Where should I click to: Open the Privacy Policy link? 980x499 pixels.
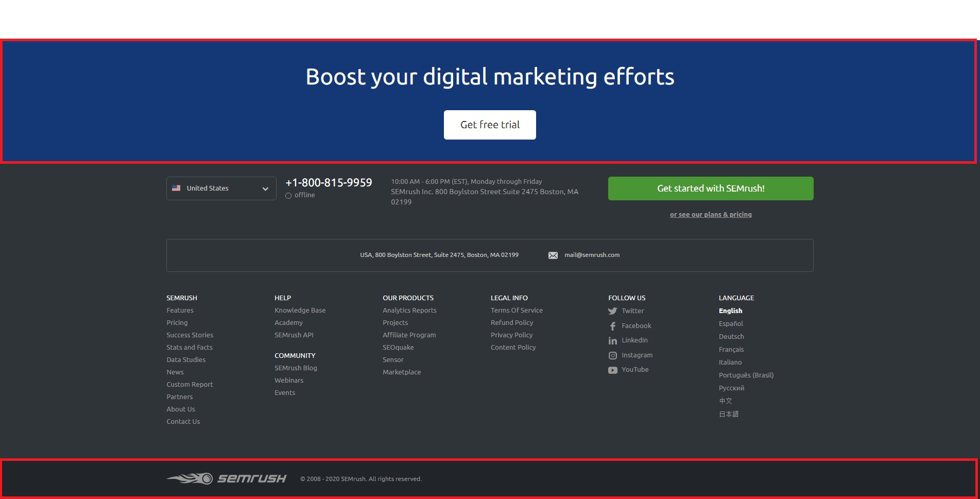(x=511, y=335)
